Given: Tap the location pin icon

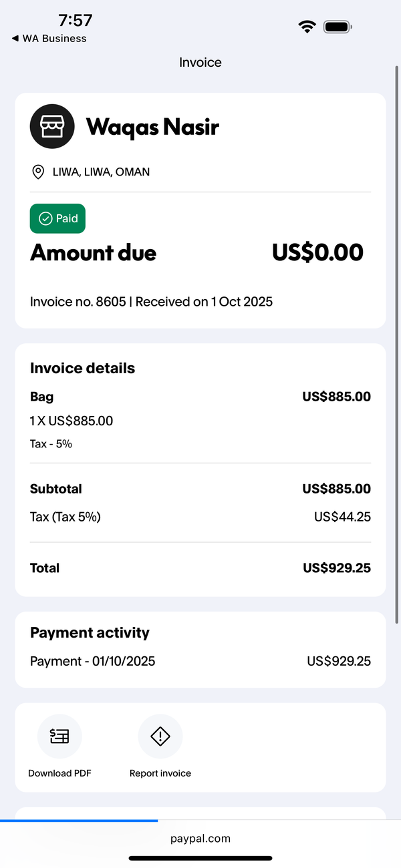Looking at the screenshot, I should (38, 172).
